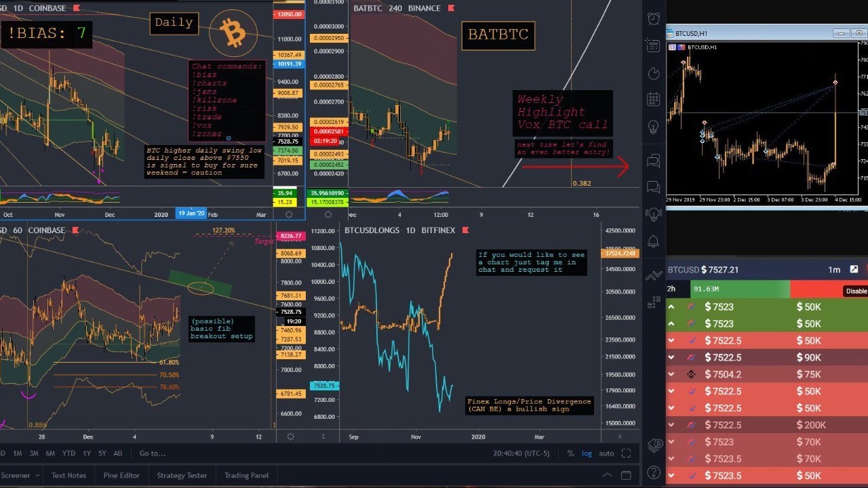Set chart range to YTD
The width and height of the screenshot is (868, 488).
pos(68,453)
